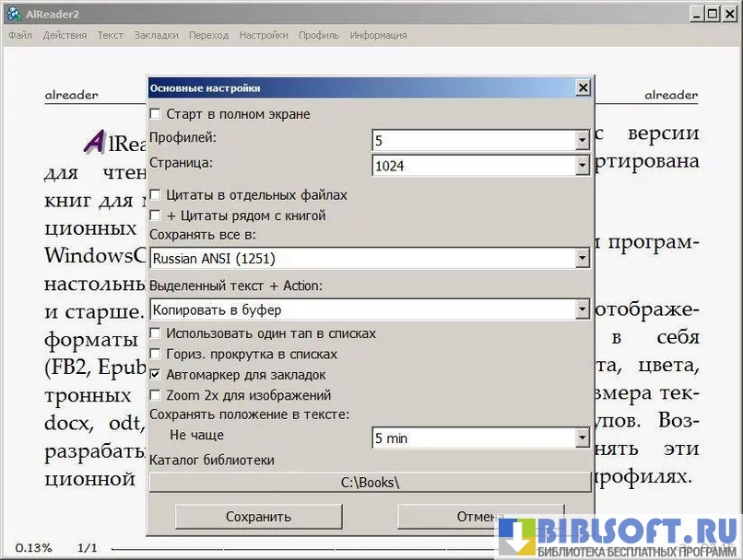Uncheck Автомаркер для закладок checkbox

[156, 375]
